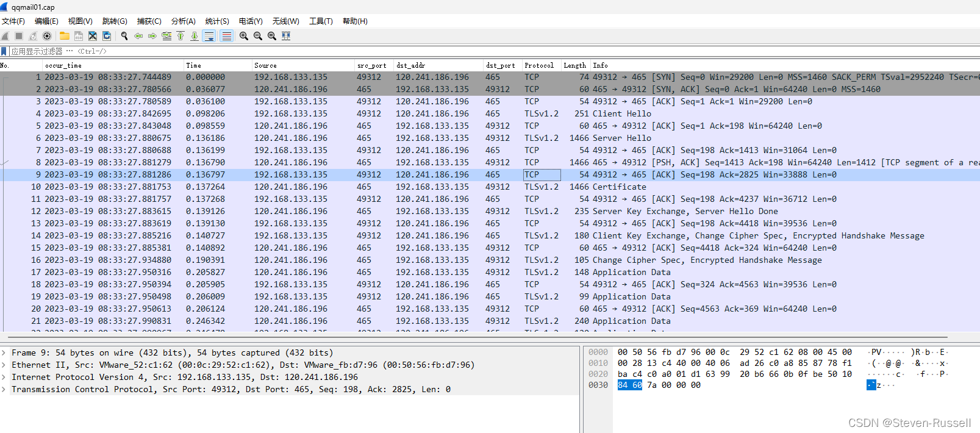Select packet 16 Change Cipher Spec row
Screen dimensions: 980x433
(x=490, y=260)
